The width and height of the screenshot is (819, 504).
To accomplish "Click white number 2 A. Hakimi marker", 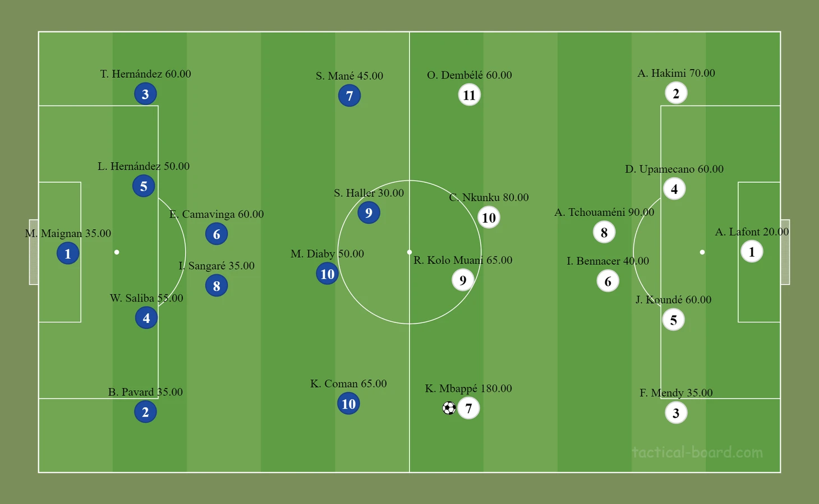I will pos(676,93).
